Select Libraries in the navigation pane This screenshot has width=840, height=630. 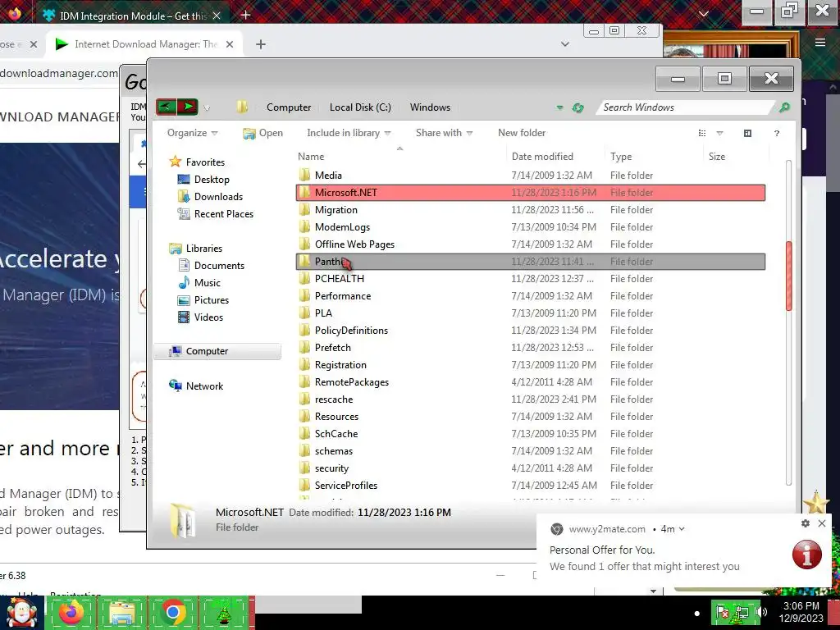(x=203, y=248)
